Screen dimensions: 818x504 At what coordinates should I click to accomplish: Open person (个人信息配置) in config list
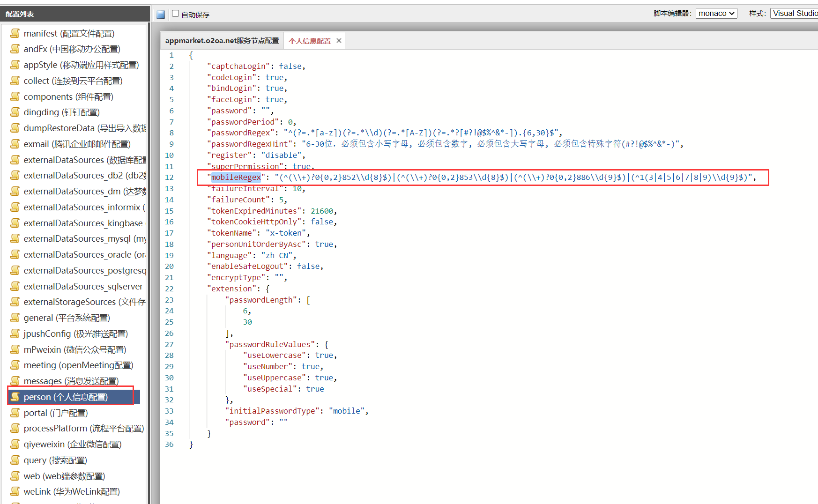pos(66,397)
